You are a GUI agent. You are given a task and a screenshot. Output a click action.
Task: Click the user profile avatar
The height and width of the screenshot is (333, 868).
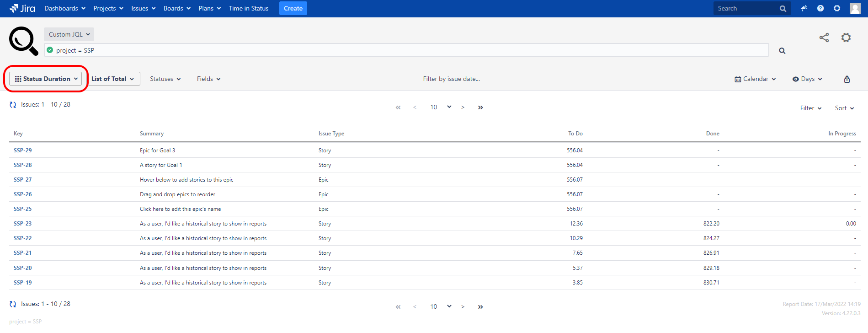[x=855, y=8]
